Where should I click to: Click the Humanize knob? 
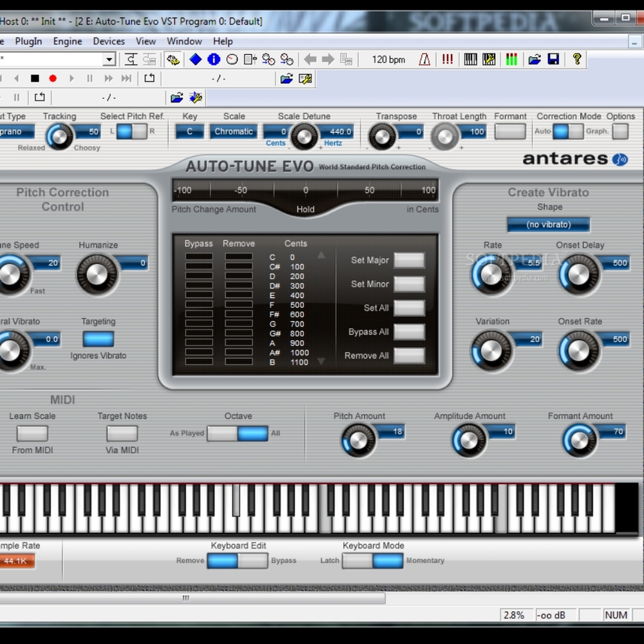(97, 275)
